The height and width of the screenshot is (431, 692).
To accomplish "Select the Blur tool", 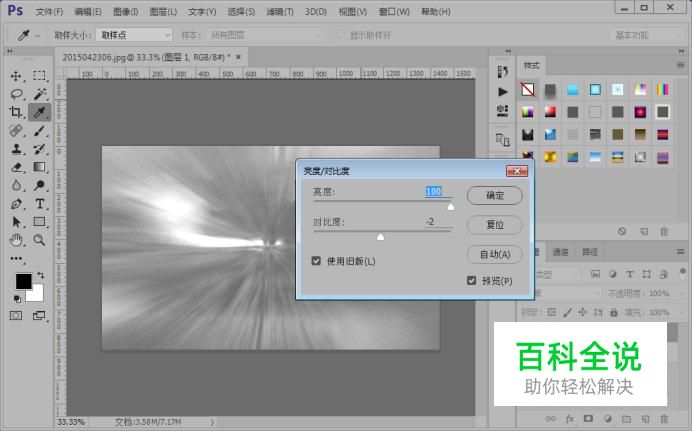I will [16, 185].
